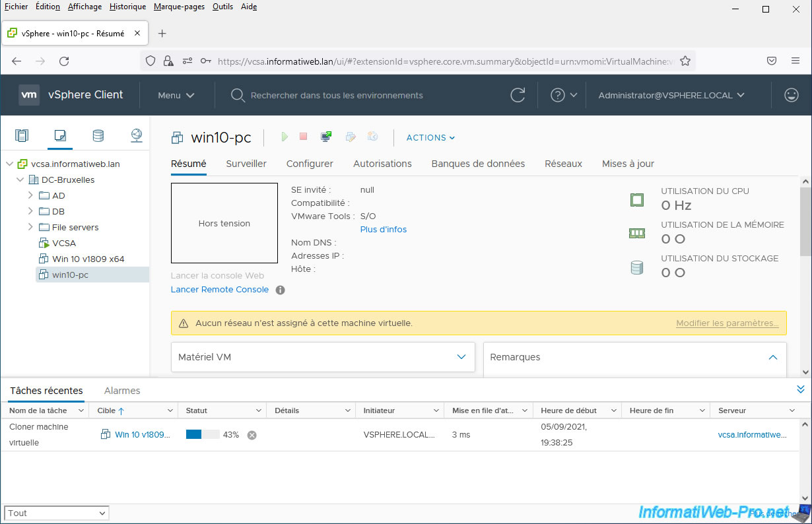Screen dimensions: 812x524
Task: Click the clone task progress bar at 43%
Action: 203,434
